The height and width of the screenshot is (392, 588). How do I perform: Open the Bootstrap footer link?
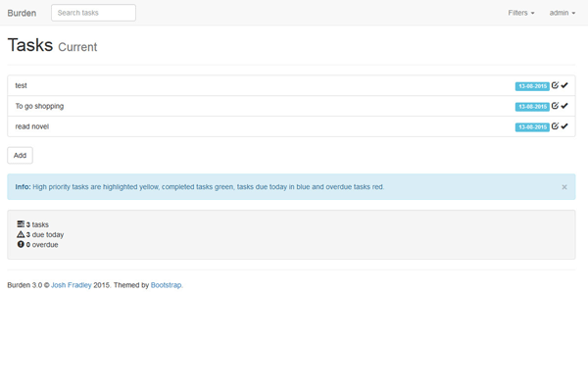coord(167,285)
